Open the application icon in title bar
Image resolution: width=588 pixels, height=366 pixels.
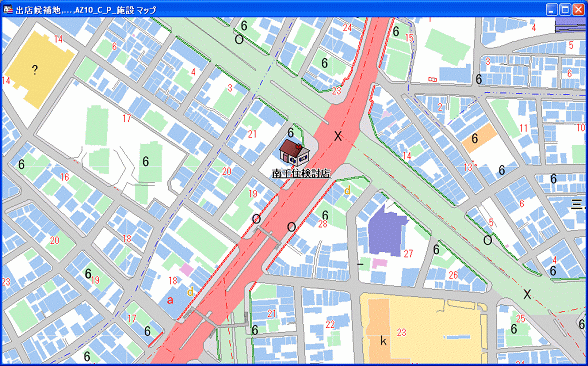coord(8,10)
